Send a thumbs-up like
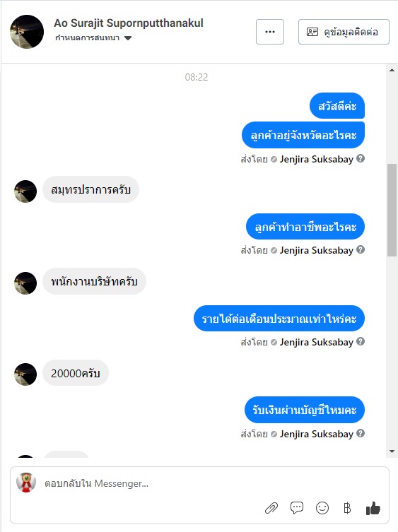398x532 pixels. tap(373, 508)
